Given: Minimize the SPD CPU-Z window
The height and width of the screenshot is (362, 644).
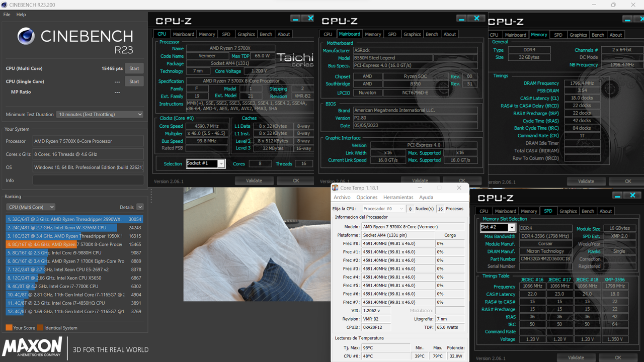Looking at the screenshot, I should (x=617, y=196).
